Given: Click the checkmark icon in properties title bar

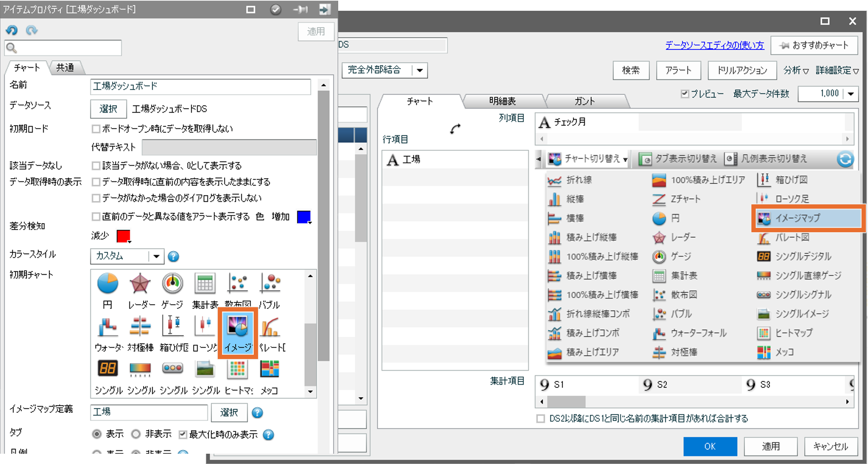Looking at the screenshot, I should pos(276,9).
